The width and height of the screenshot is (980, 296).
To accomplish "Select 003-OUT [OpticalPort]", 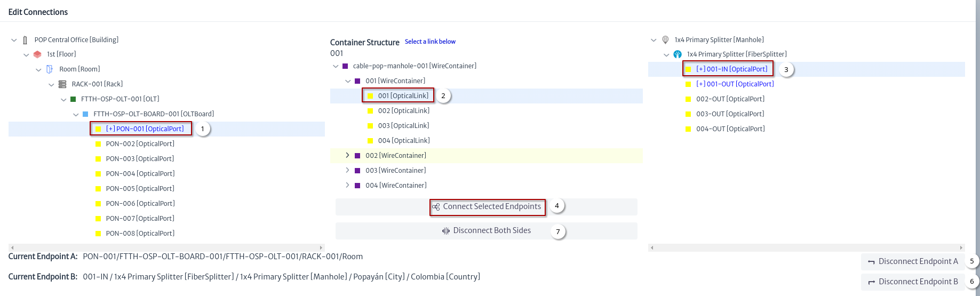I will [x=730, y=114].
